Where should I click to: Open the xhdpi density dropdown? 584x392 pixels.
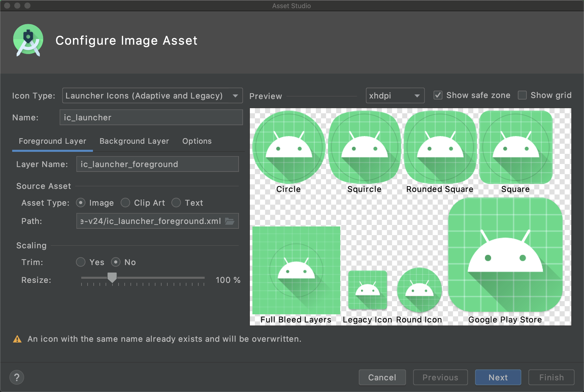tap(395, 95)
